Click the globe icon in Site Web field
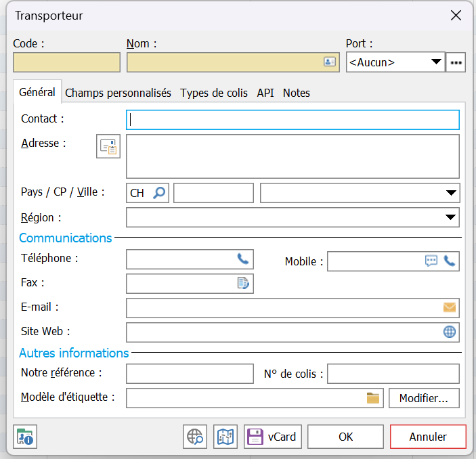Image resolution: width=476 pixels, height=459 pixels. point(450,332)
